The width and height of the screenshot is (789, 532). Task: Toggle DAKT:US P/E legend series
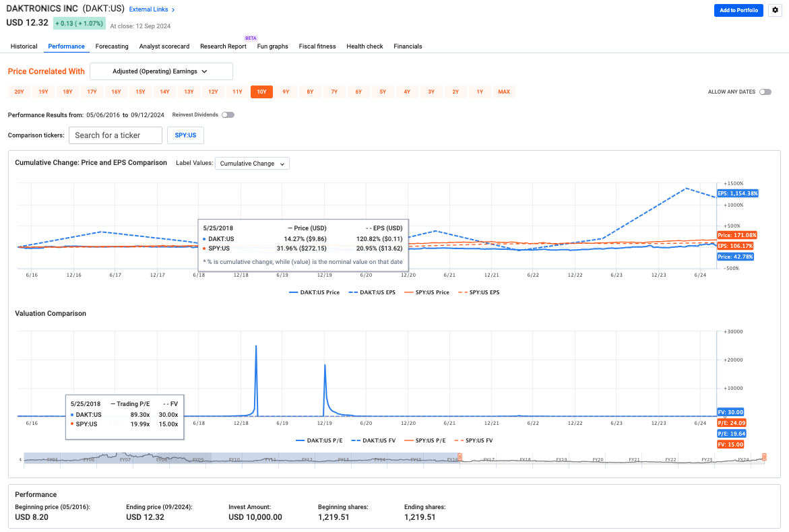point(319,440)
